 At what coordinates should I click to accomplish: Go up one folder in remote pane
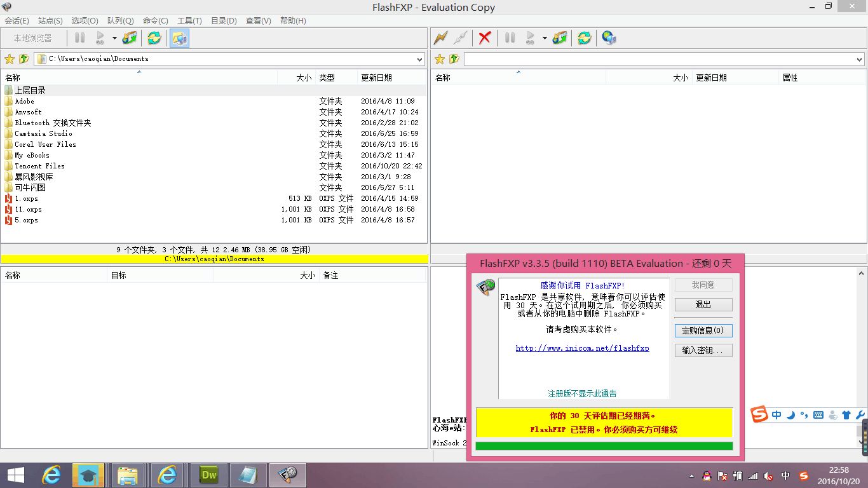click(x=454, y=59)
